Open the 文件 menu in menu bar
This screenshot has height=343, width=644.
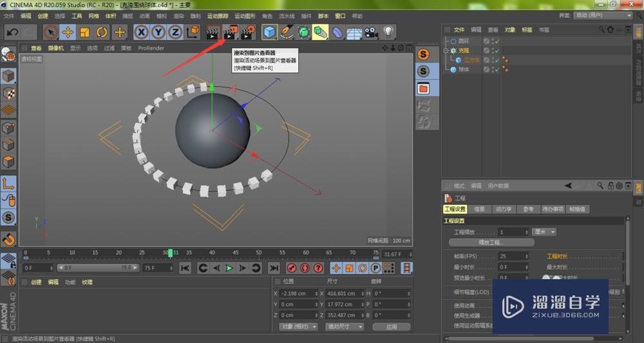pyautogui.click(x=8, y=16)
